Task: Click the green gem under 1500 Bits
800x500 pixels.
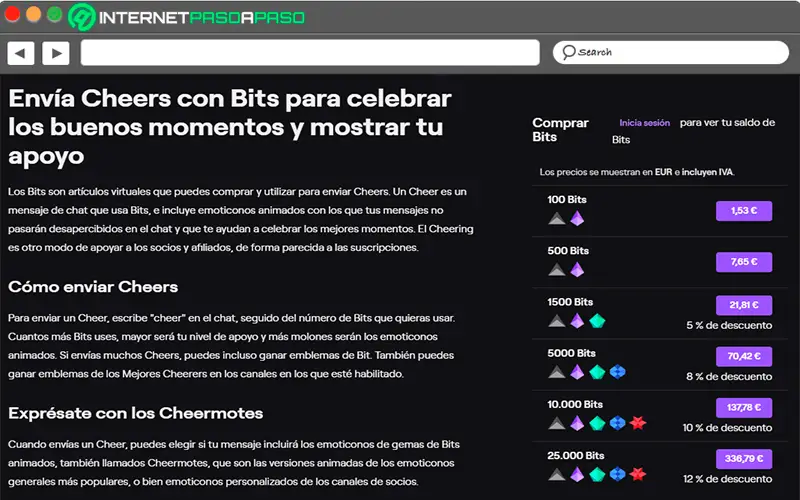Action: [x=597, y=321]
